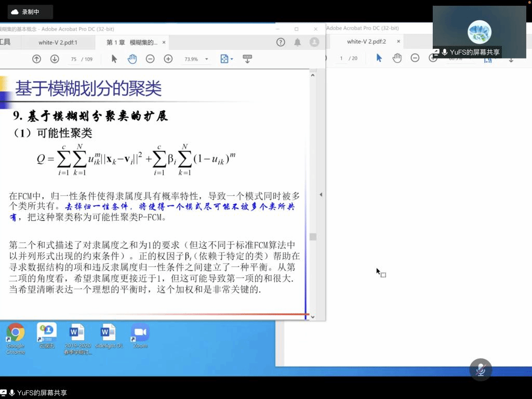Click the 录制中 recording indicator
Image resolution: width=532 pixels, height=399 pixels.
[x=26, y=11]
